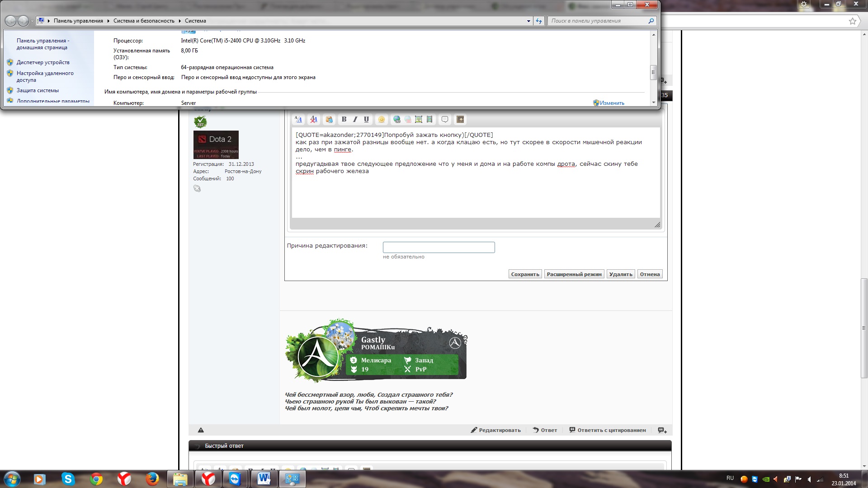The height and width of the screenshot is (488, 868).
Task: Expand the Control Panel address bar dropdown
Action: coord(528,21)
